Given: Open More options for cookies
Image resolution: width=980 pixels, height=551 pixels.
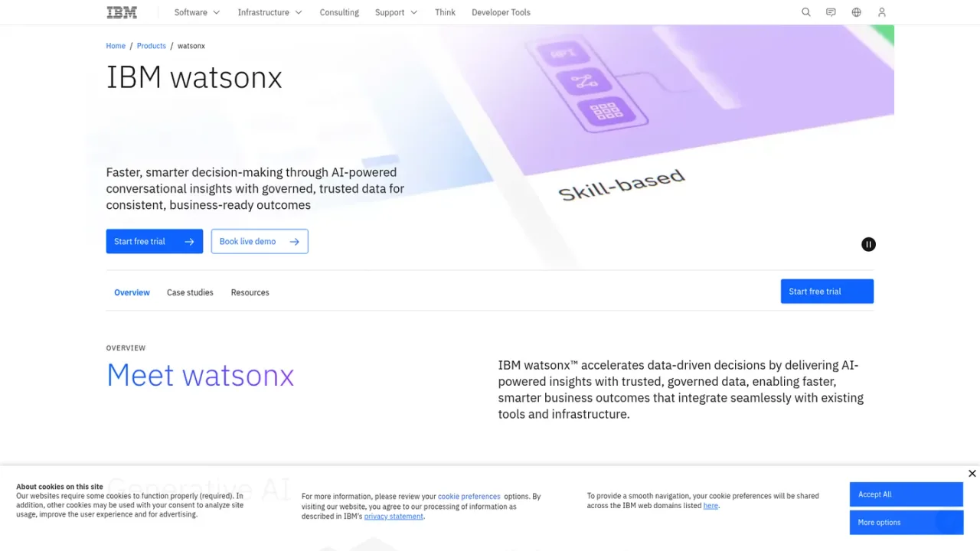Looking at the screenshot, I should pyautogui.click(x=906, y=523).
